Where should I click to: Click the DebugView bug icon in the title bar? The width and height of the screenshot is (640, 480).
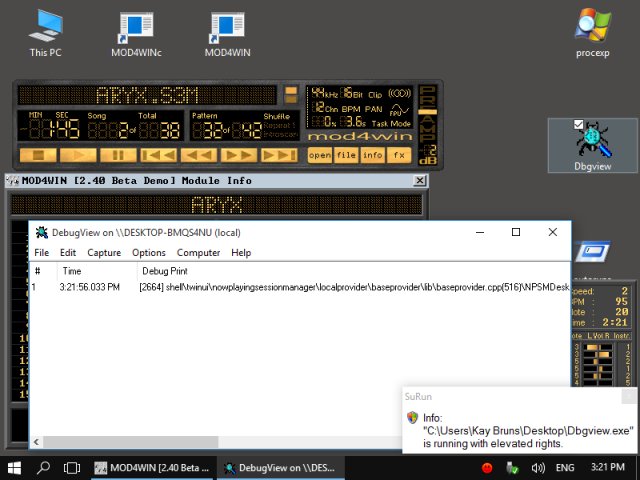click(x=42, y=232)
